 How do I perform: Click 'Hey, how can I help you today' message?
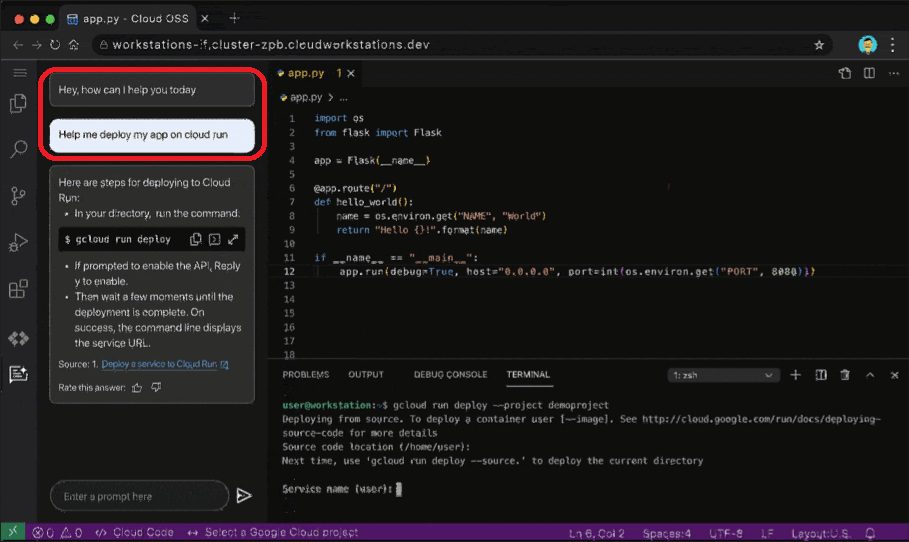click(x=152, y=90)
